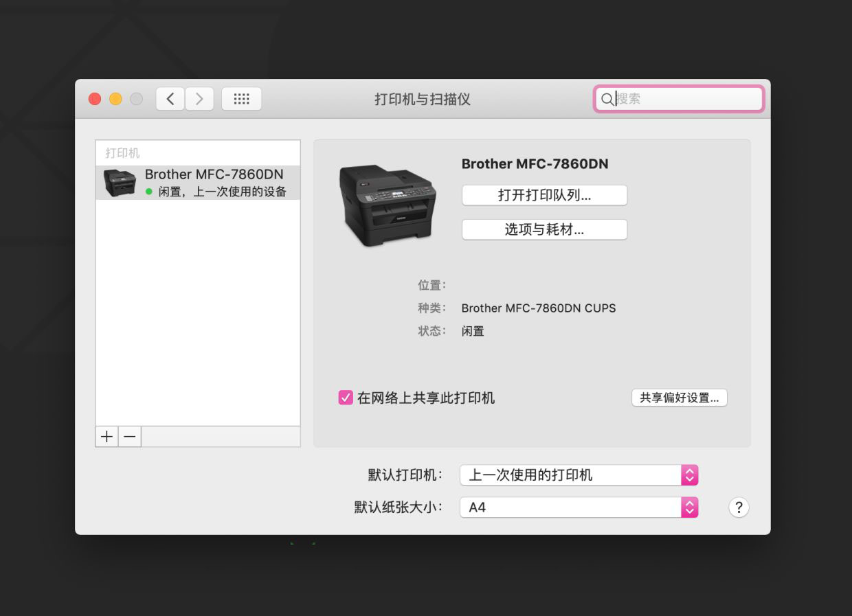Image resolution: width=852 pixels, height=616 pixels.
Task: Add a printer with the plus button
Action: [x=106, y=436]
